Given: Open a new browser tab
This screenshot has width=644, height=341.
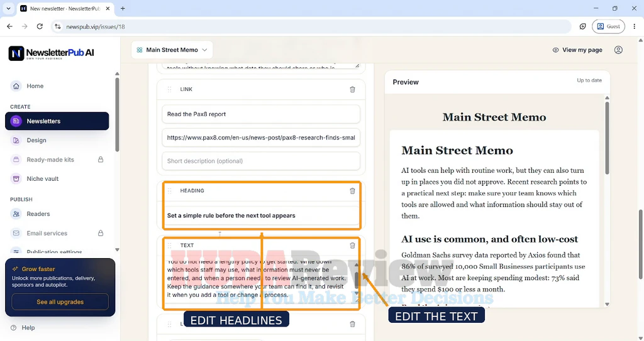Looking at the screenshot, I should (x=123, y=8).
